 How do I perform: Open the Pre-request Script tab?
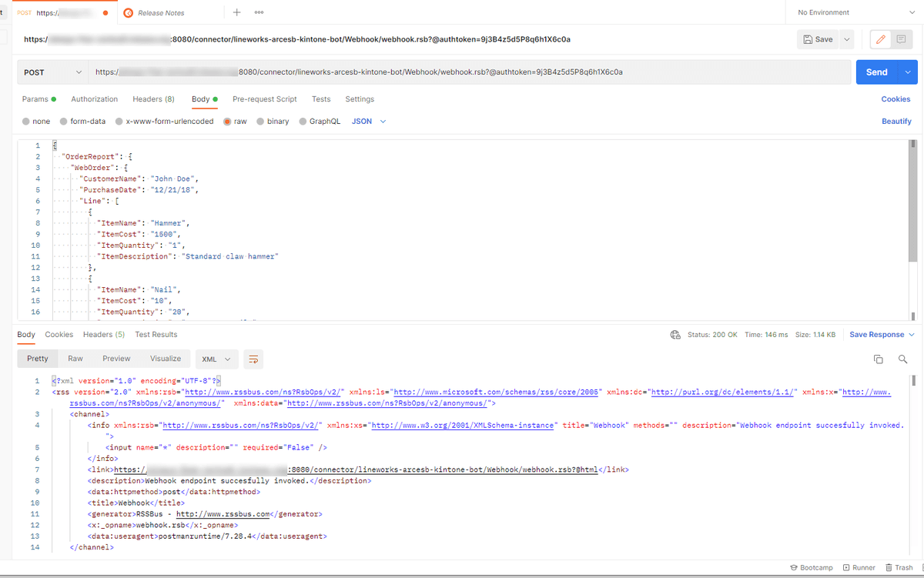265,99
